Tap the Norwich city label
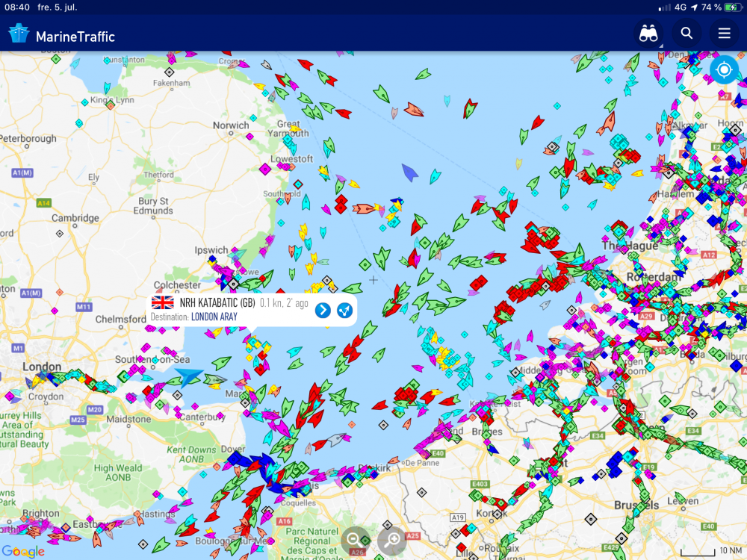Screen dimensions: 747x560 tap(231, 125)
